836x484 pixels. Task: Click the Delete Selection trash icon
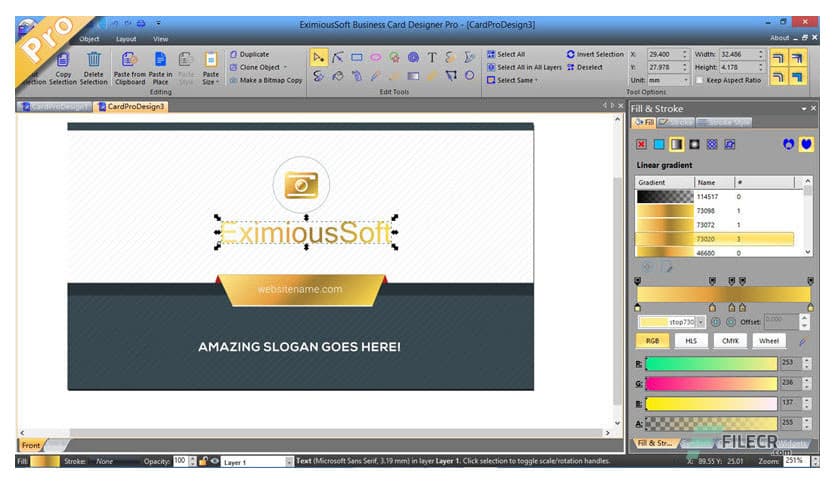94,60
